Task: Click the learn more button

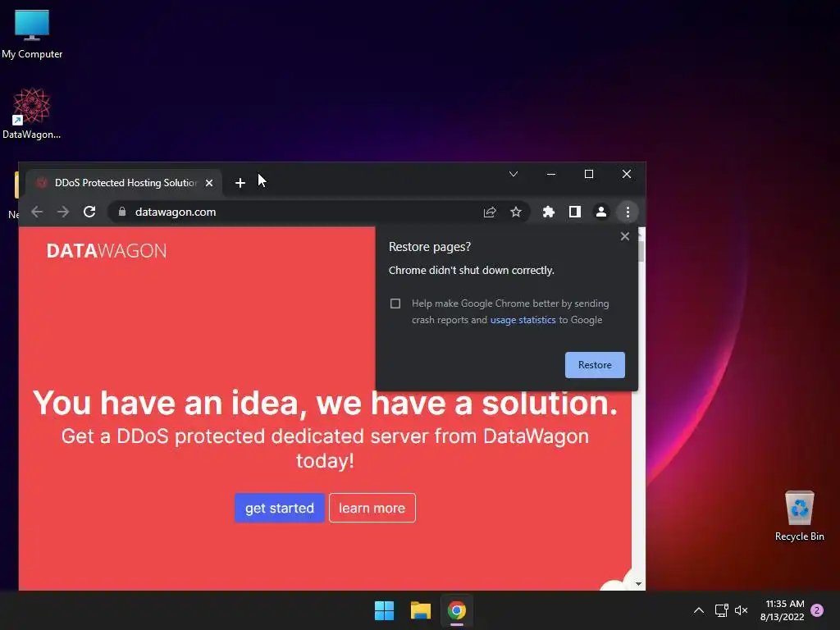Action: (372, 508)
